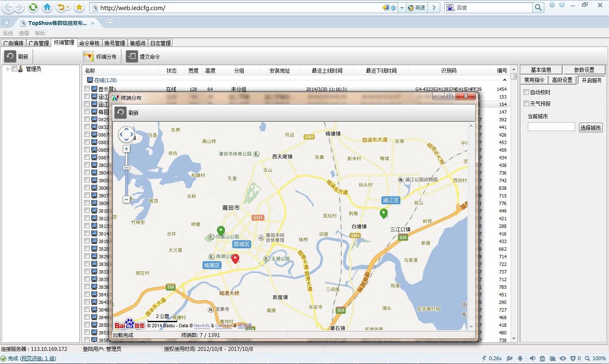The width and height of the screenshot is (609, 364).
Task: Click the map pan compass control
Action: point(126,135)
